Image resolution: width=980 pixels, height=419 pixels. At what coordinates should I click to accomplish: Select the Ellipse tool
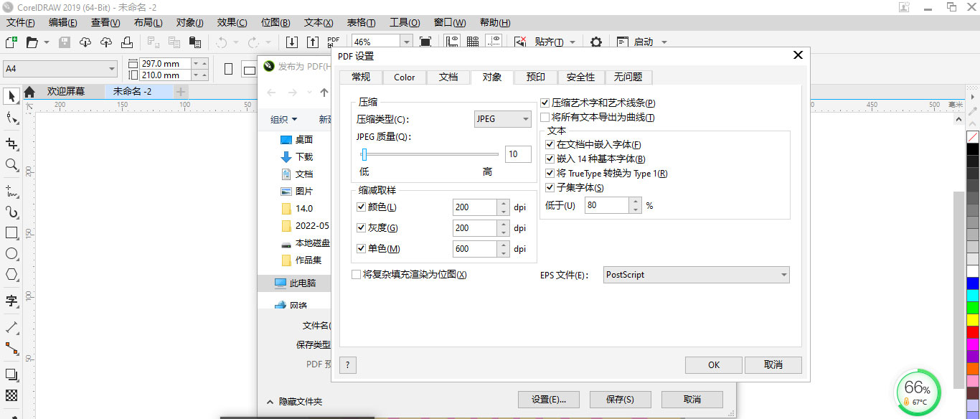coord(11,254)
